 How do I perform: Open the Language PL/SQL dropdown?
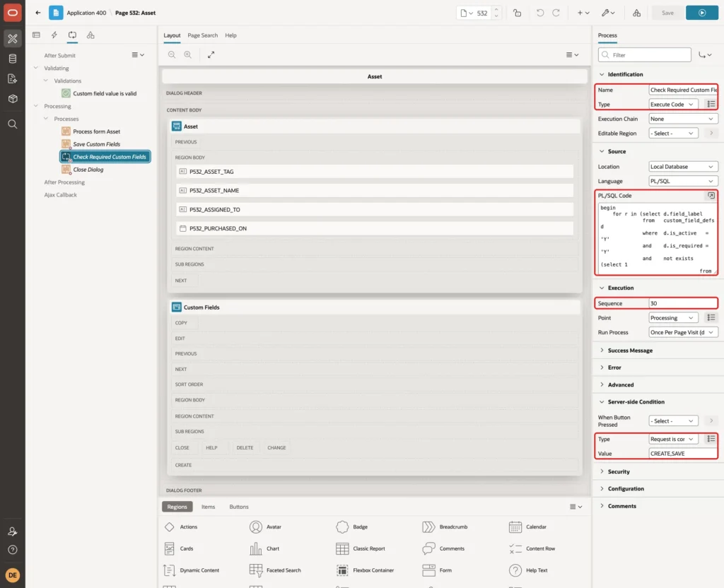tap(683, 181)
